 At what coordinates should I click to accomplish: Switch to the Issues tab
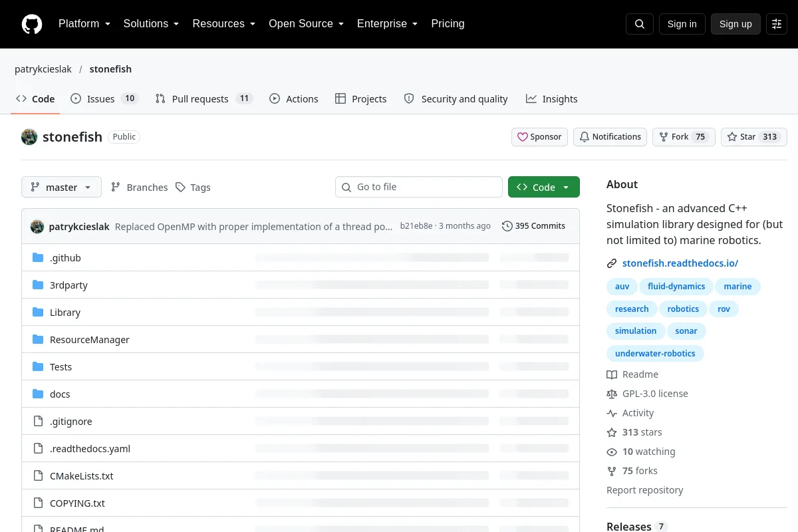104,98
